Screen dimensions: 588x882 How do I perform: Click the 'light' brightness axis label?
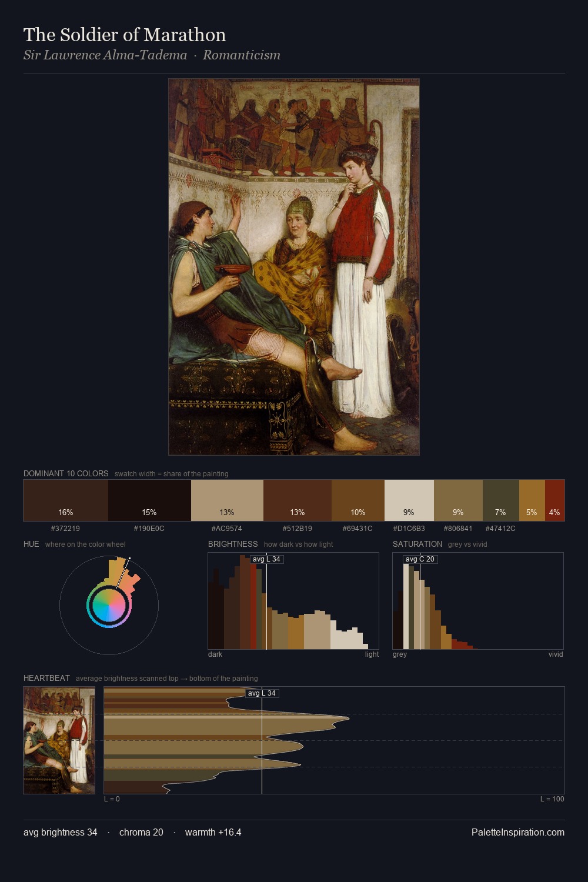coord(372,654)
